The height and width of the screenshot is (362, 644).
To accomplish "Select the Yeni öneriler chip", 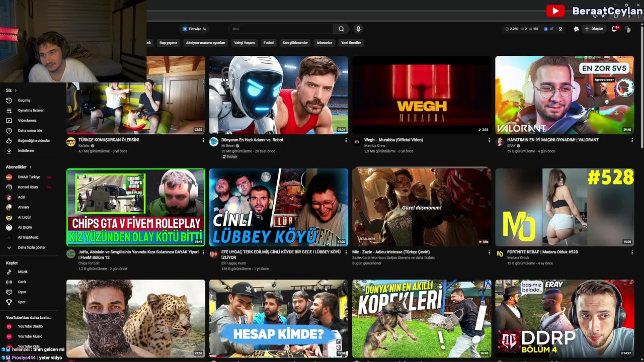I will (351, 43).
